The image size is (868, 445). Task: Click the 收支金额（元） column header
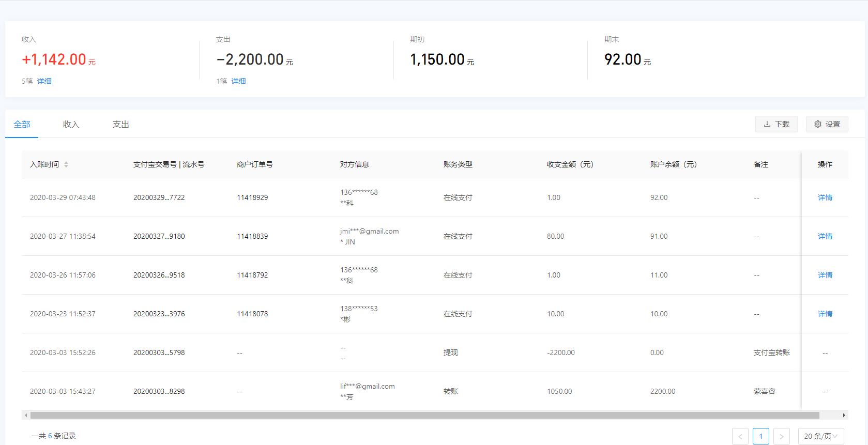point(570,164)
